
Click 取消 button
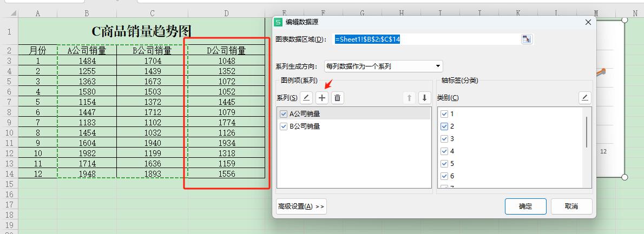[571, 206]
